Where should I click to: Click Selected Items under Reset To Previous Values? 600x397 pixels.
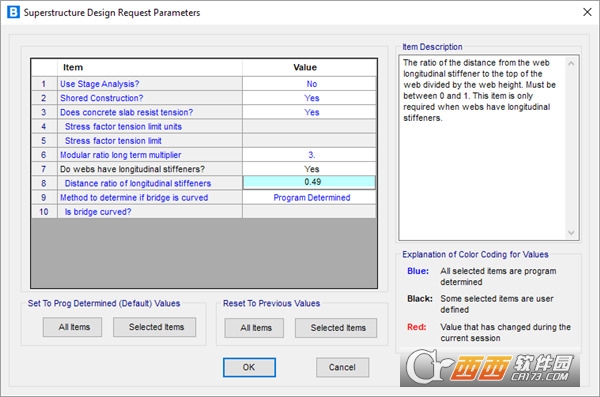tap(336, 328)
